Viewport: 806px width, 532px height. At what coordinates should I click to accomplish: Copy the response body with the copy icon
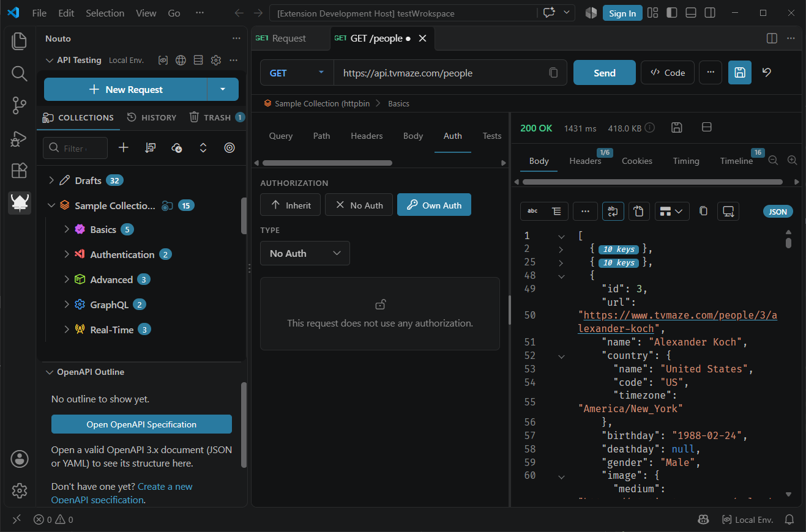tap(704, 211)
